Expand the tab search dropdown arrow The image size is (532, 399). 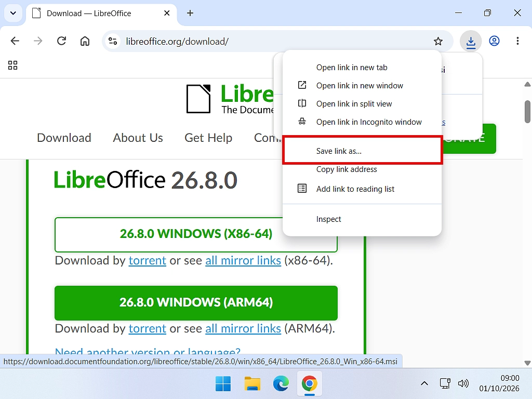(x=13, y=13)
